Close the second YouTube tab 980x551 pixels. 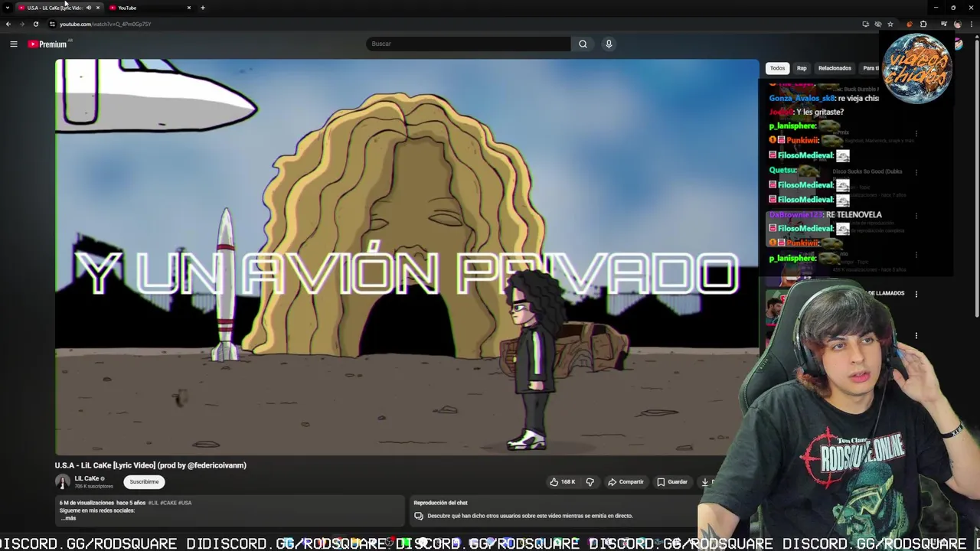point(189,8)
